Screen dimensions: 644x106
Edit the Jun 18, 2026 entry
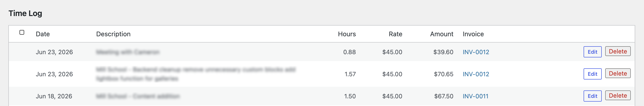coord(592,96)
